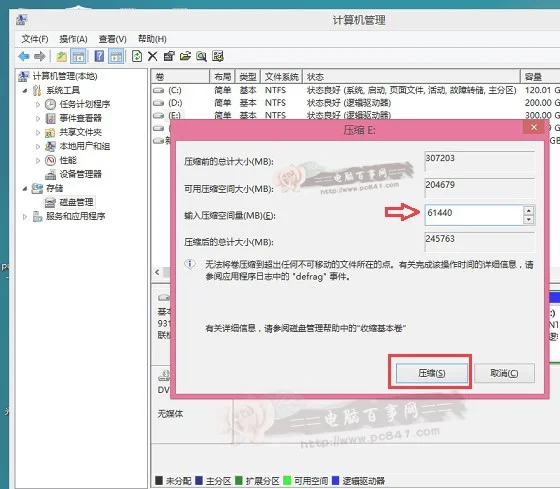Decrease shrink amount with down spinner arrow
Viewport: 560px width, 489px height.
click(x=529, y=219)
